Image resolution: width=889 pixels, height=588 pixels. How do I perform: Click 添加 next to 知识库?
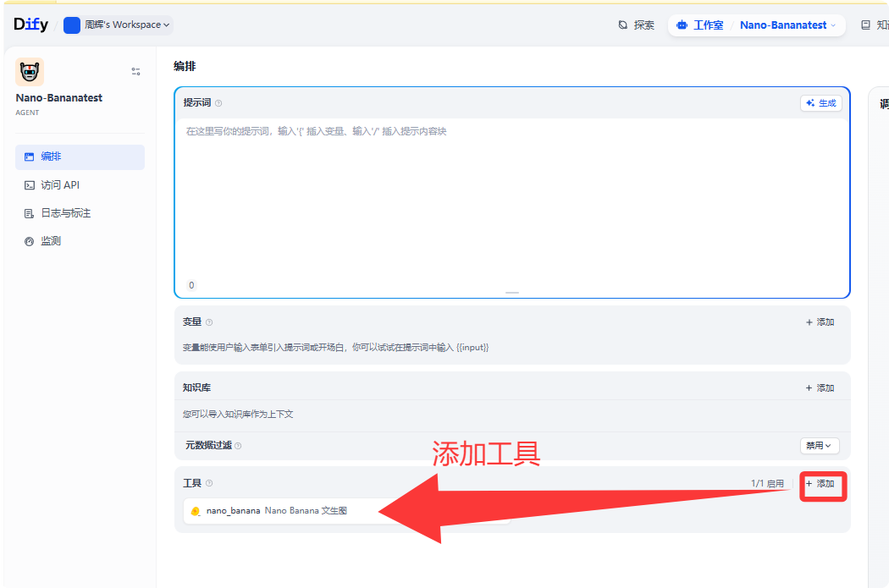click(x=818, y=387)
